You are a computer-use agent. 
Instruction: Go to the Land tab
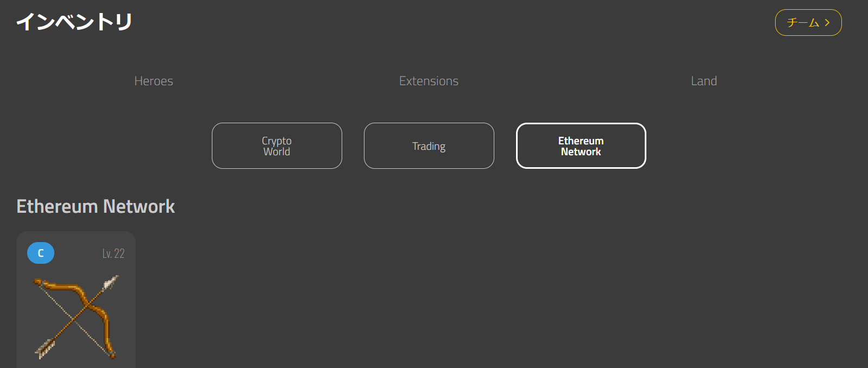point(703,81)
